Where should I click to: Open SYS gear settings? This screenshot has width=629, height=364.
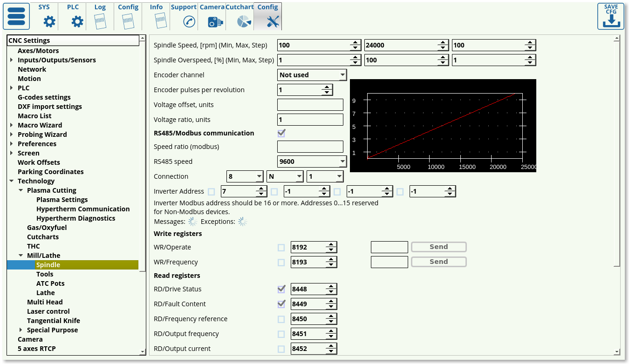tap(49, 21)
